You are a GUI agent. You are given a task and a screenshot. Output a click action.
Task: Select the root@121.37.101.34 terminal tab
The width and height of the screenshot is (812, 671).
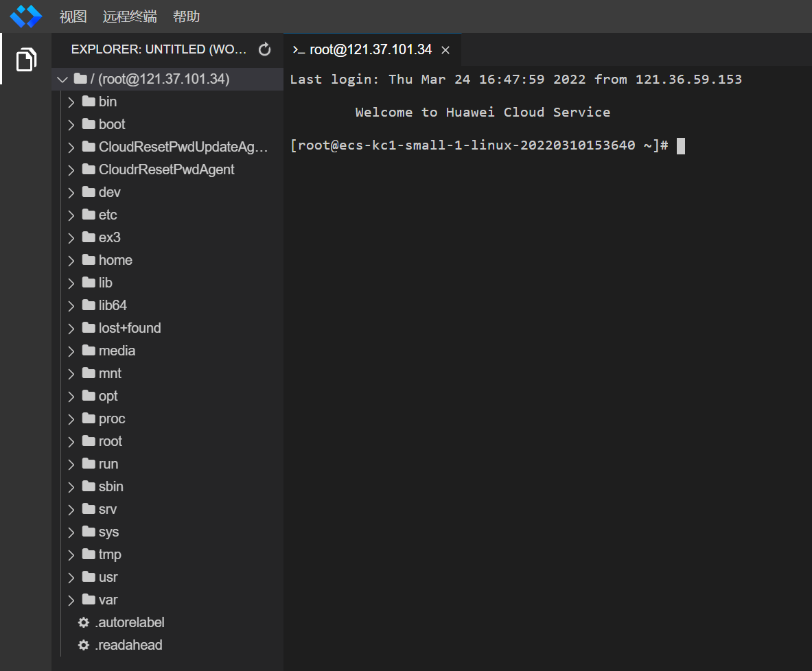[372, 49]
